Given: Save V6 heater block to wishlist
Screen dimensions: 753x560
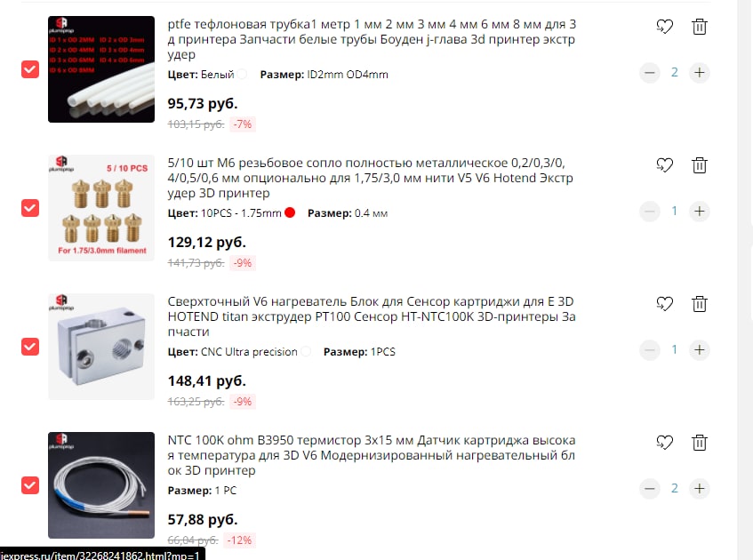Looking at the screenshot, I should pos(665,303).
